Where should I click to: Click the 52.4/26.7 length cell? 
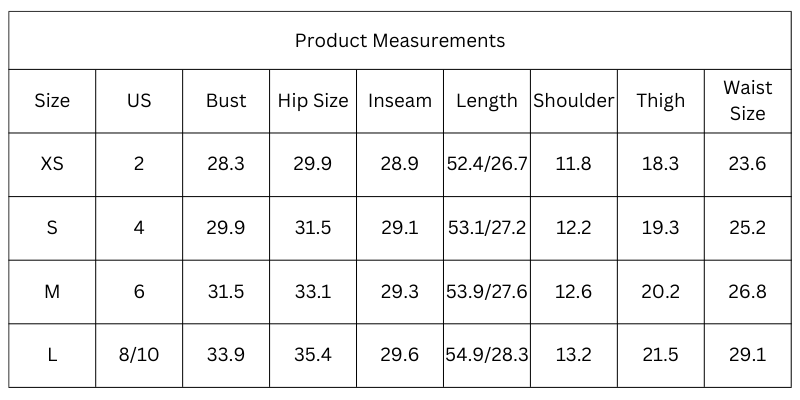(x=487, y=165)
